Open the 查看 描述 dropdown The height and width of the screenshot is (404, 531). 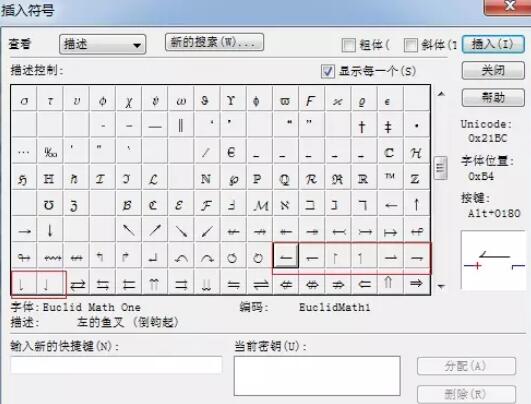click(x=102, y=44)
